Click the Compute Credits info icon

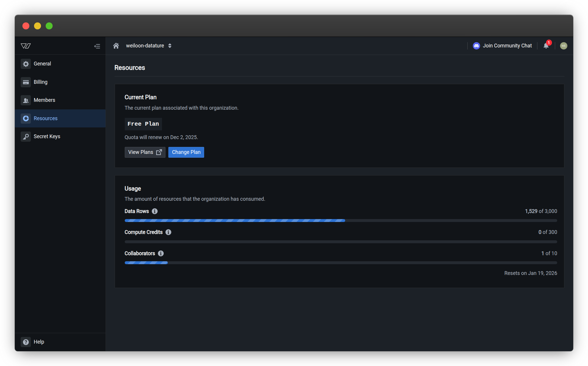(168, 232)
